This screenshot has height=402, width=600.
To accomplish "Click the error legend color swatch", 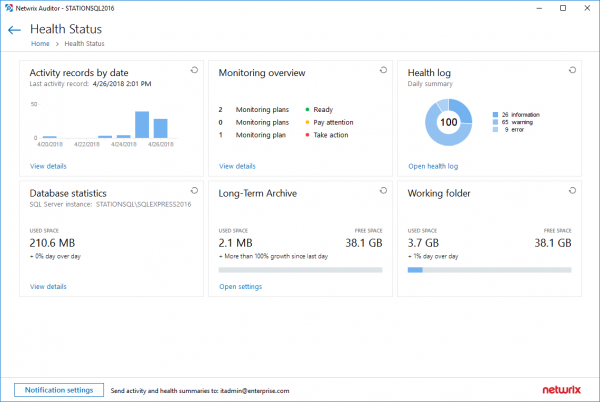I will [495, 130].
